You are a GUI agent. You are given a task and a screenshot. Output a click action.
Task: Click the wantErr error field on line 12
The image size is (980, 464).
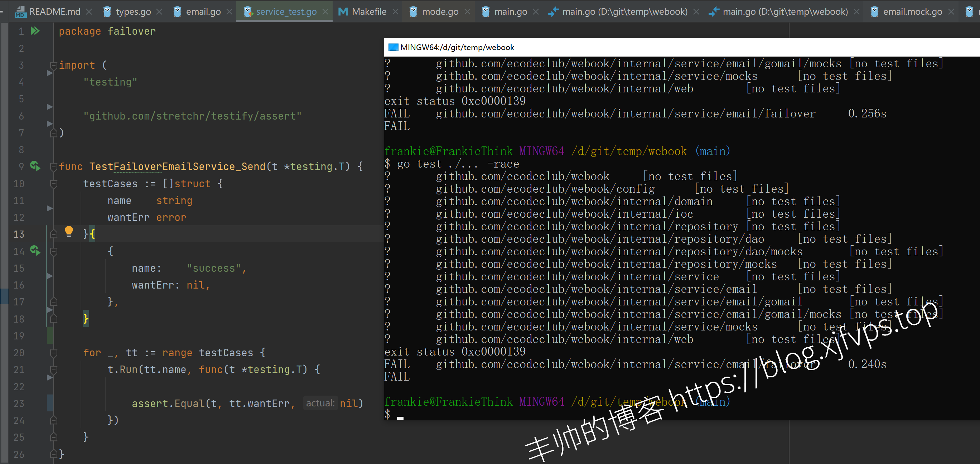(147, 218)
